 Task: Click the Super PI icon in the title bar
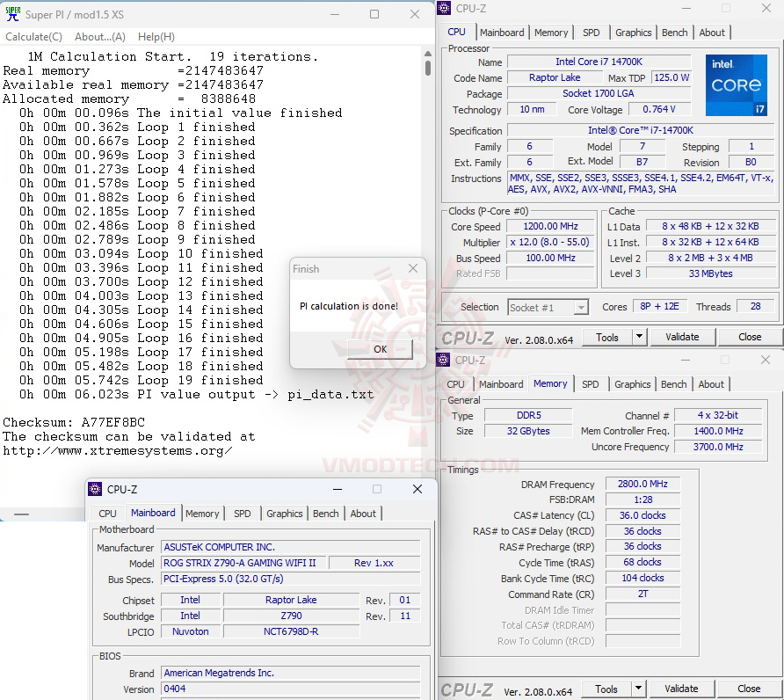[12, 13]
